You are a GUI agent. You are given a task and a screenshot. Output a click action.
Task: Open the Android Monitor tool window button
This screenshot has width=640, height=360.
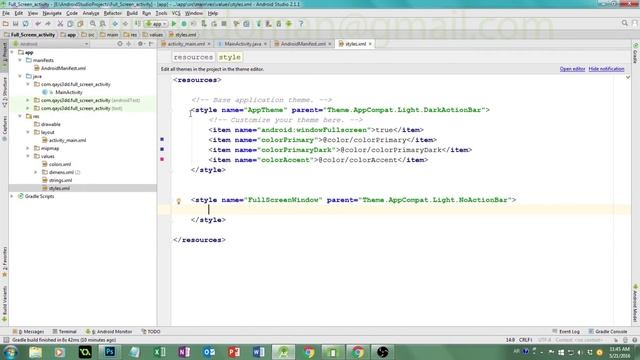109,331
